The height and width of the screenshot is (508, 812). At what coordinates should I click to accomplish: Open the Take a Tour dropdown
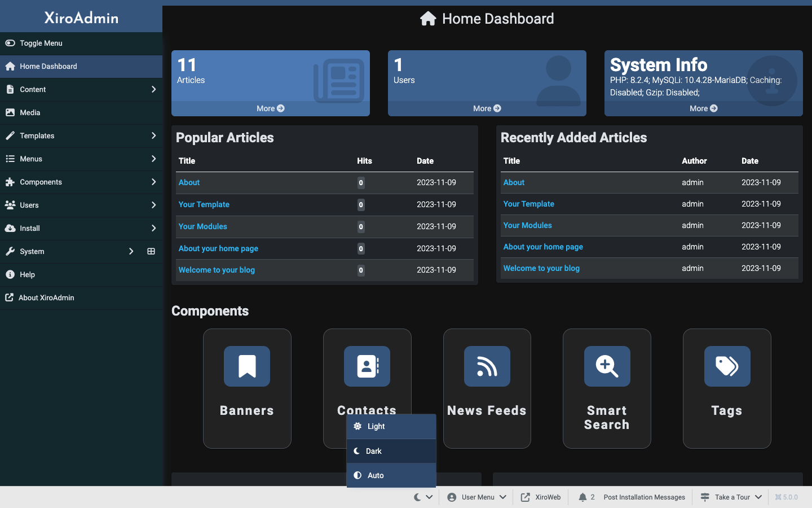731,497
